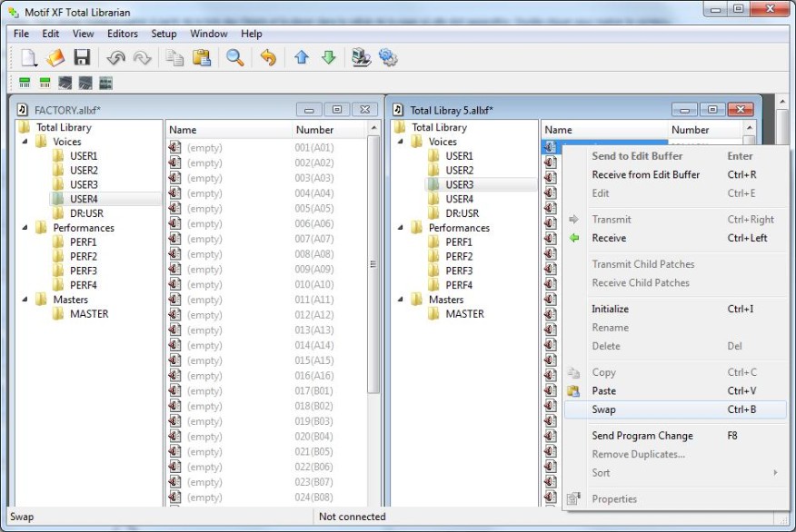796x532 pixels.
Task: Click the mixer grid editor icon
Action: pos(105,83)
